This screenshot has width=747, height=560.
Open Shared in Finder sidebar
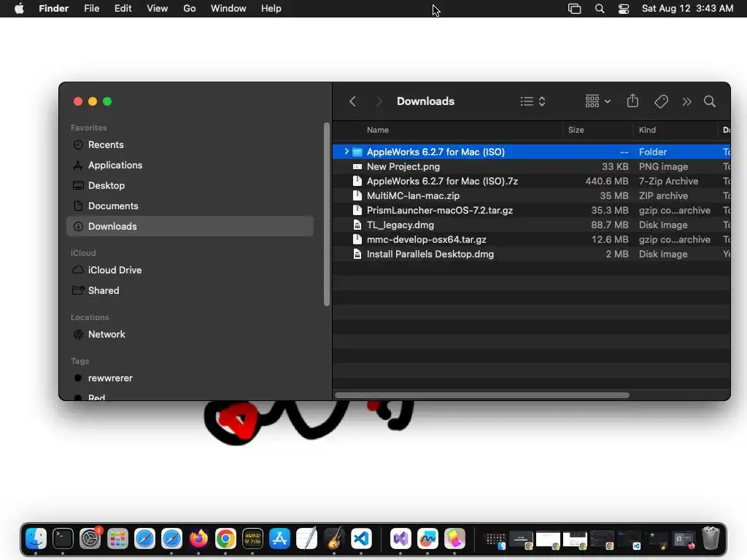point(190,290)
